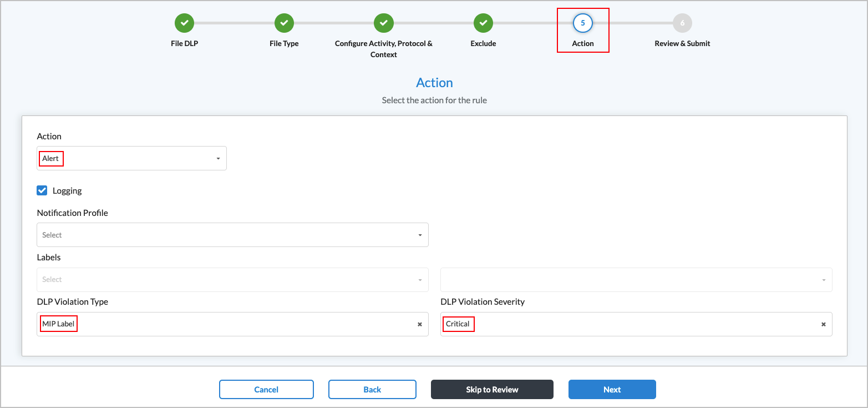Screen dimensions: 868x408
Task: Uncheck the Logging checkbox
Action: (x=42, y=191)
